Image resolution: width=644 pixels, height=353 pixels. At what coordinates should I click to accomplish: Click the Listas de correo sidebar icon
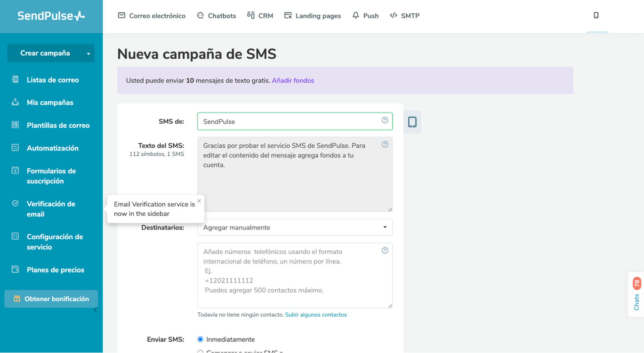(15, 79)
